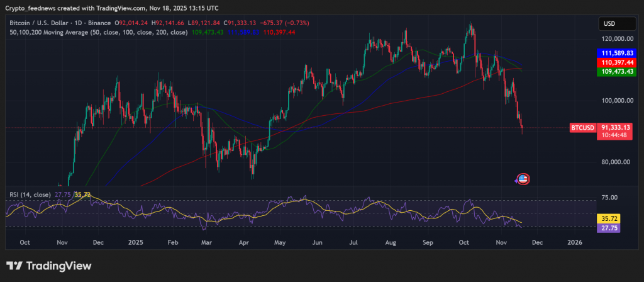Open the USD currency selector

coord(609,23)
